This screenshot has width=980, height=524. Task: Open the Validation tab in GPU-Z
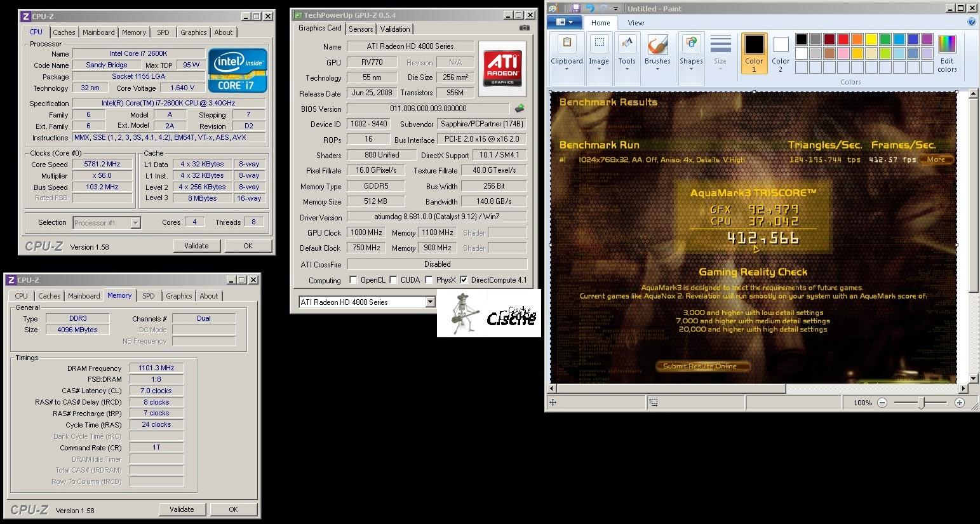(x=395, y=29)
